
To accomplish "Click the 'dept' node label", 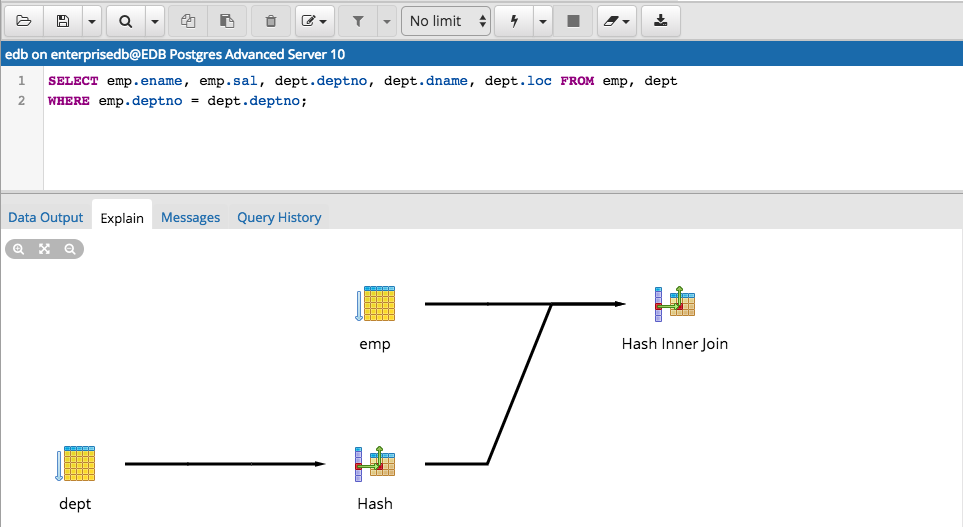I will point(75,504).
